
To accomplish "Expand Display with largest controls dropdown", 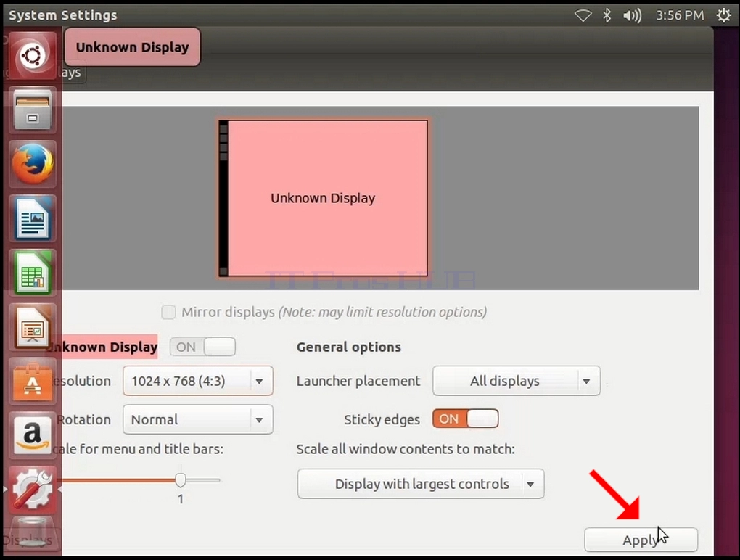I will point(421,484).
